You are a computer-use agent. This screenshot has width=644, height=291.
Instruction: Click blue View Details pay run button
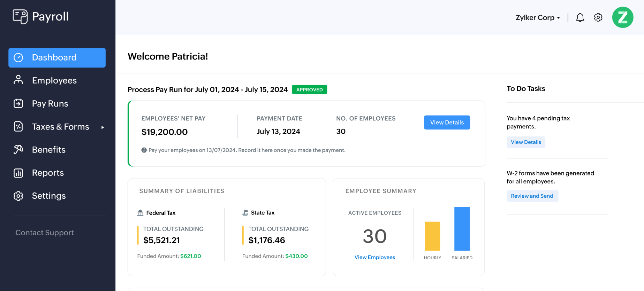click(447, 123)
